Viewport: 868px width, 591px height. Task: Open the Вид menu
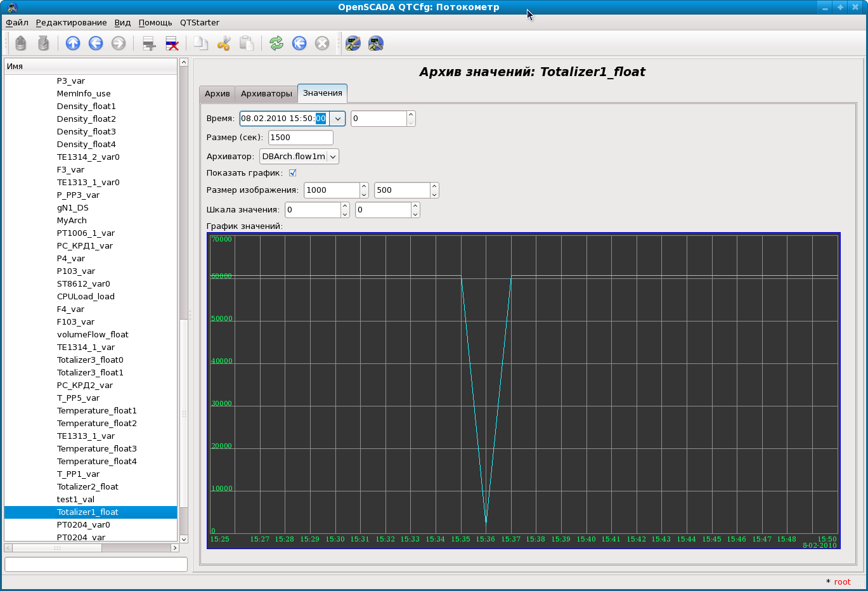(122, 22)
